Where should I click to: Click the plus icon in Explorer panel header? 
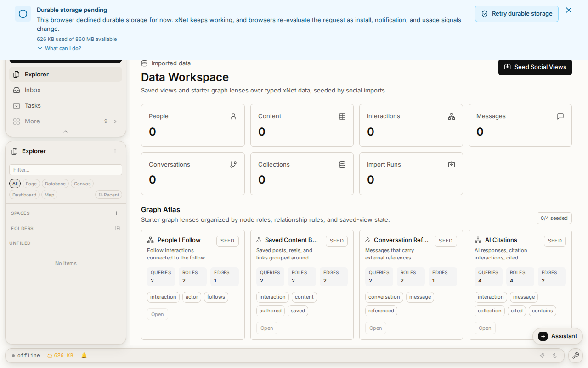(x=115, y=151)
